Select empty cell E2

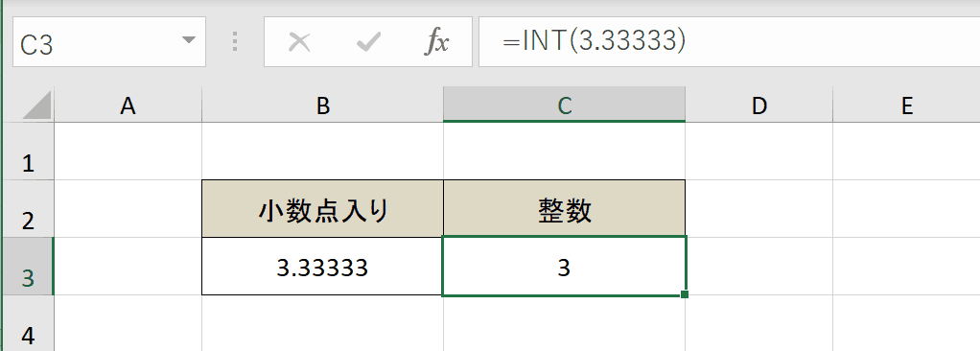coord(906,209)
